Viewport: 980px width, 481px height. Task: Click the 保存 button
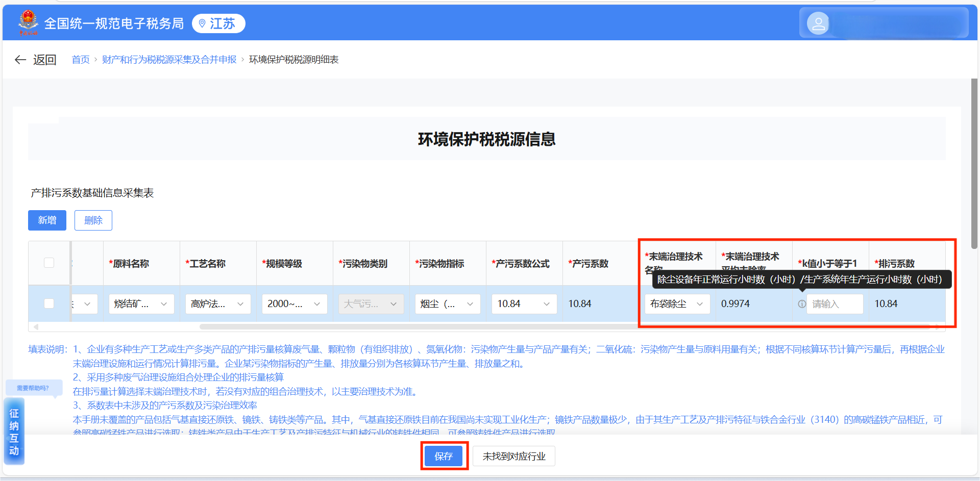[444, 456]
